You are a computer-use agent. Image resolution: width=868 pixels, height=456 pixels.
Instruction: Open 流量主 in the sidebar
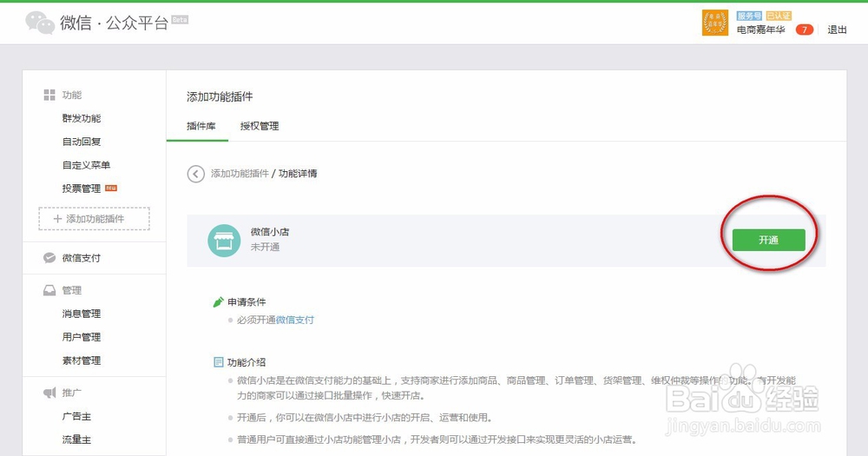point(76,439)
